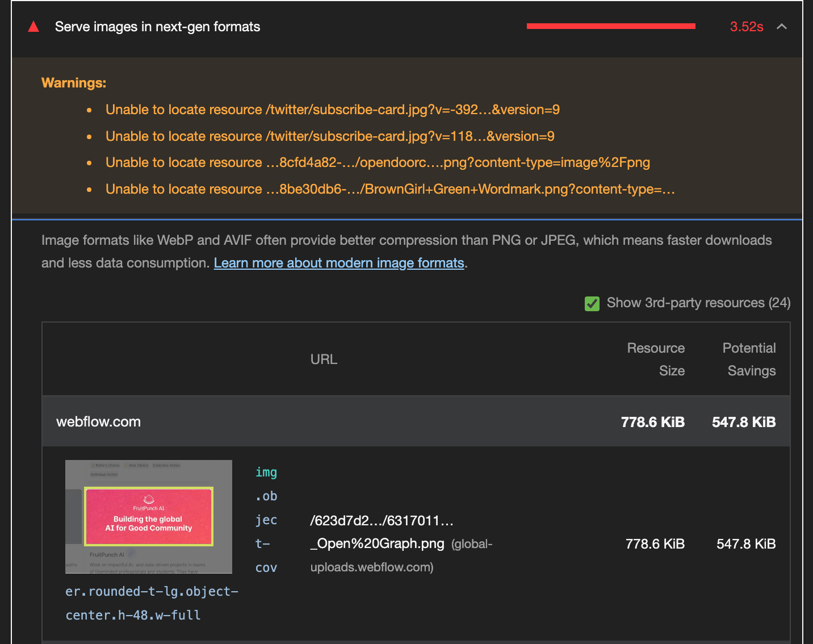
Task: Click the BrownGirl Green Wordmark warning entry
Action: [390, 189]
